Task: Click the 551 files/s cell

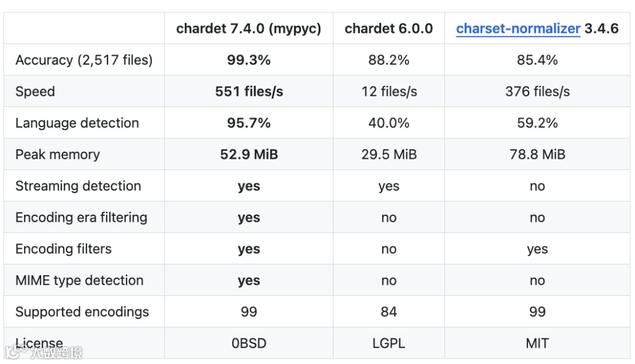Action: [x=249, y=92]
